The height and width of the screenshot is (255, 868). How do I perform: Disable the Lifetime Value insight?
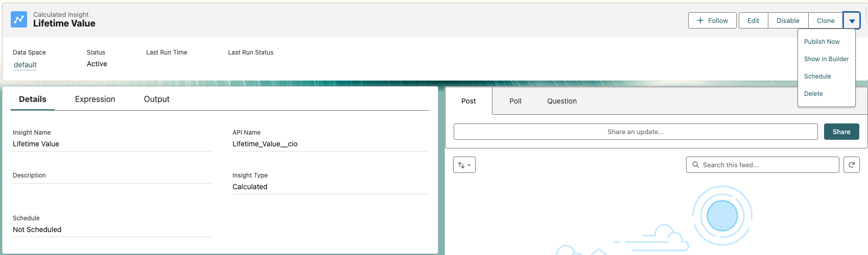click(x=788, y=21)
